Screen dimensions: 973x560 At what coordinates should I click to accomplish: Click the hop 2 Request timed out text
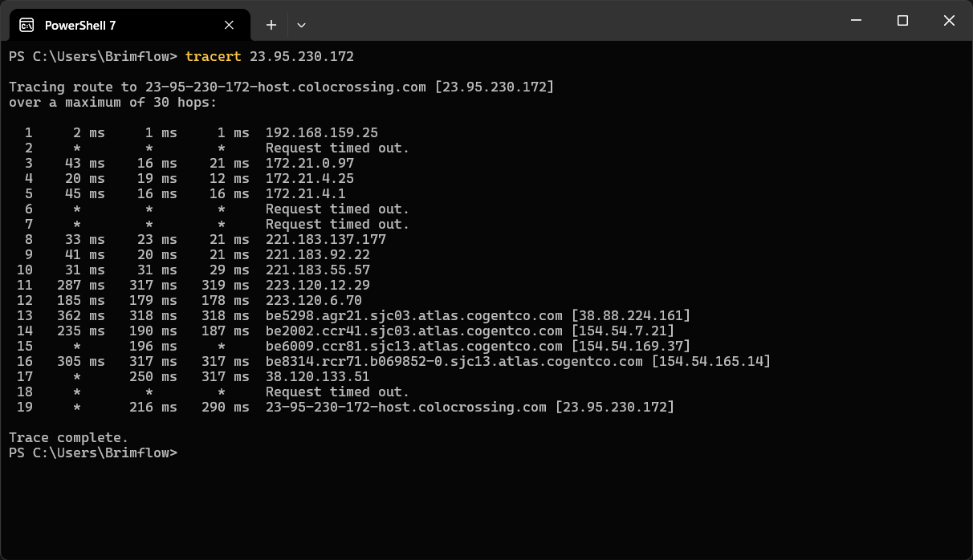pyautogui.click(x=337, y=148)
